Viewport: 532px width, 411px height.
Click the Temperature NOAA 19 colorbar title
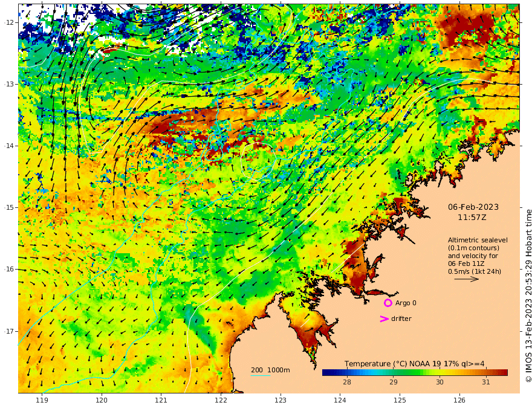coord(414,364)
